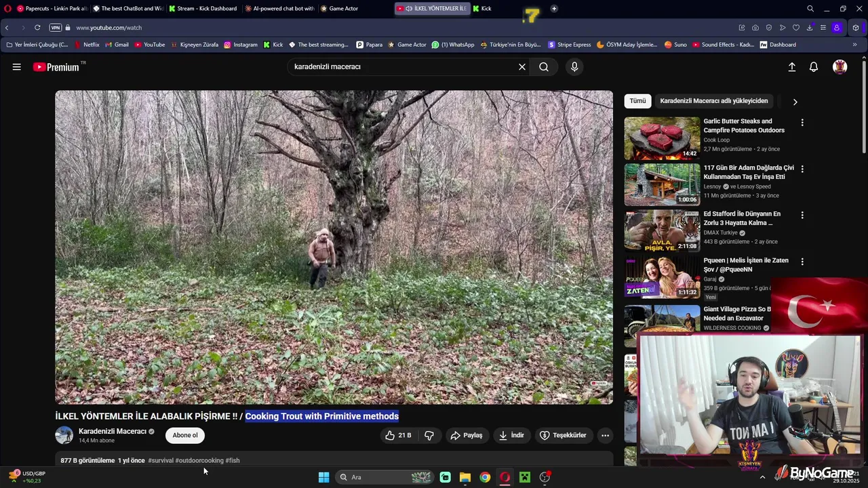This screenshot has height=488, width=868.
Task: Reload the page in browser toolbar
Action: coord(37,28)
